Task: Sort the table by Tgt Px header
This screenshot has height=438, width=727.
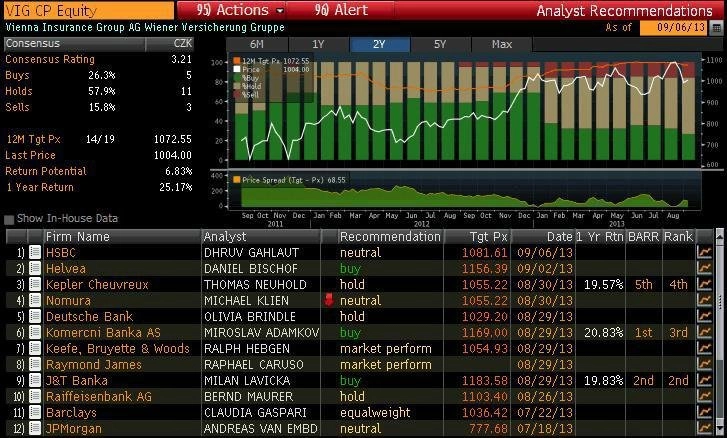Action: [x=477, y=236]
